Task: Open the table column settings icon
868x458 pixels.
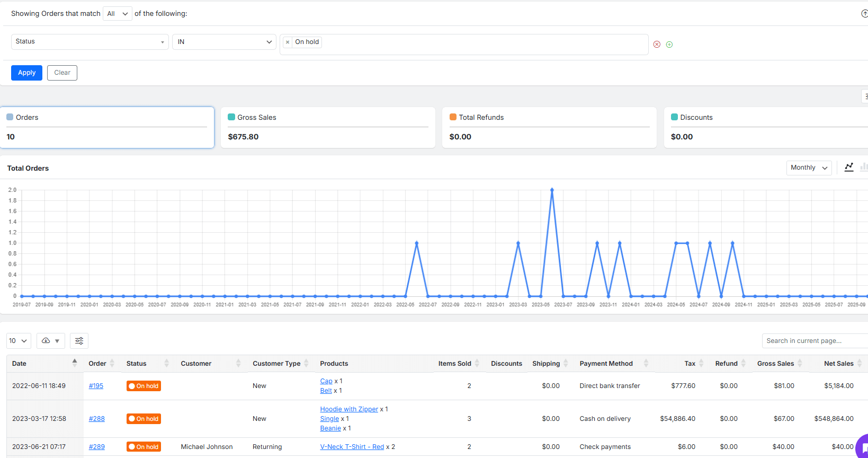Action: pos(79,341)
